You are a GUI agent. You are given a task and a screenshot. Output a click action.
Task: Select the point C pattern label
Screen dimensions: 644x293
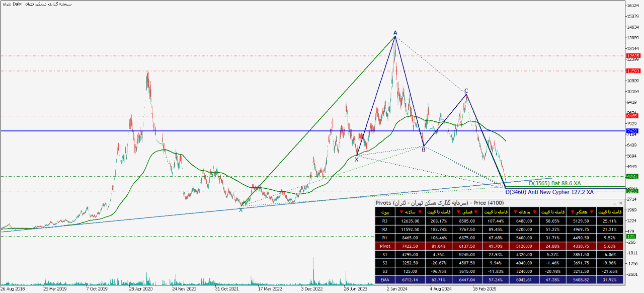pyautogui.click(x=466, y=91)
